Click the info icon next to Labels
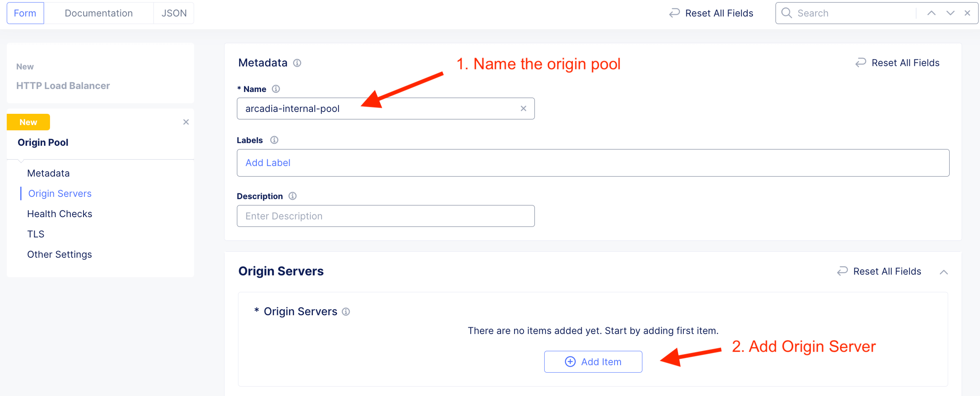Image resolution: width=980 pixels, height=396 pixels. [x=274, y=140]
